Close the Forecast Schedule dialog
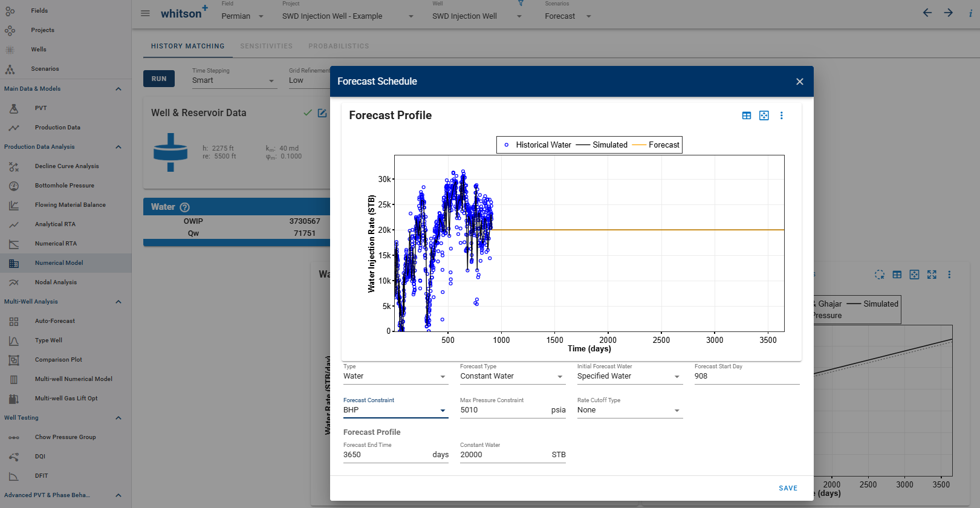The image size is (980, 508). click(x=799, y=82)
